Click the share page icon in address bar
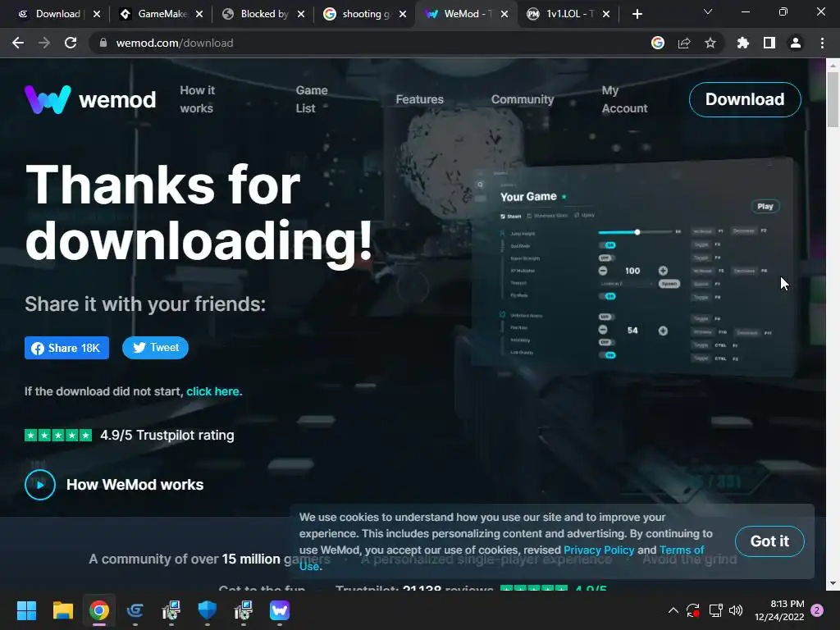This screenshot has width=840, height=630. click(x=684, y=43)
